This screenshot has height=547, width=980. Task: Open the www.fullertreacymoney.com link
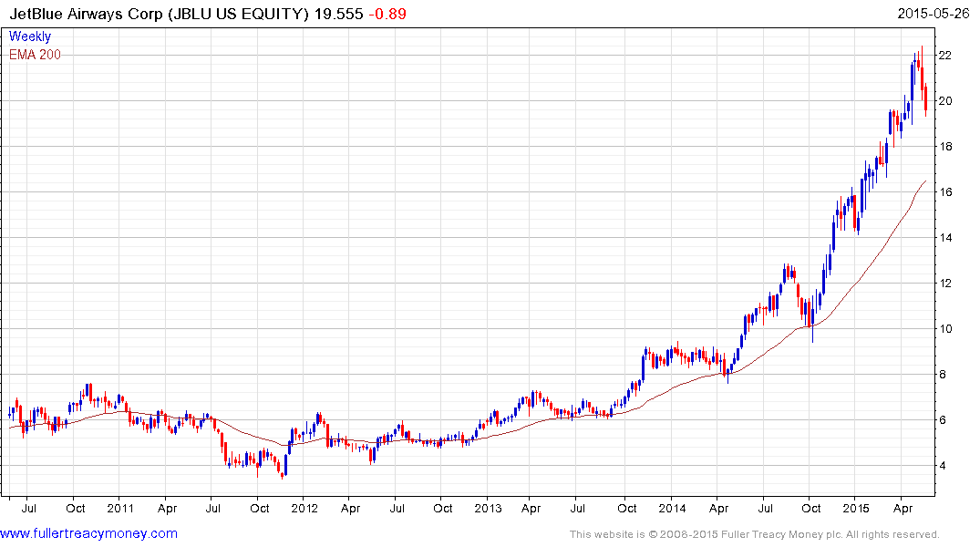[x=88, y=533]
